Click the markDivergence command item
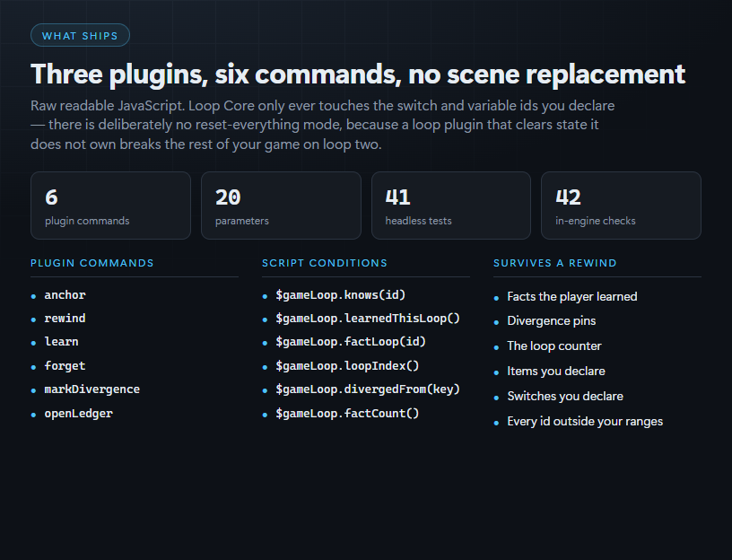Screen dimensions: 732x560 (x=92, y=389)
